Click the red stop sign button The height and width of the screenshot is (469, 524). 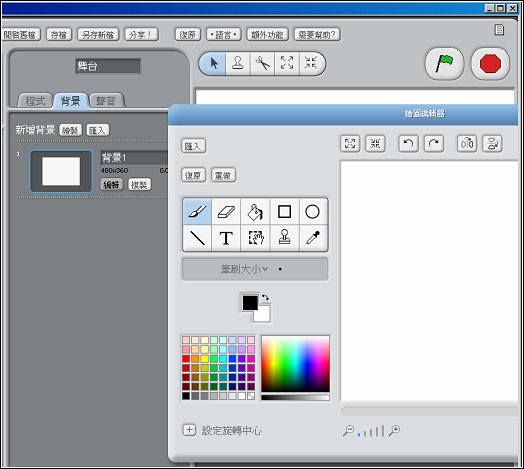point(490,64)
